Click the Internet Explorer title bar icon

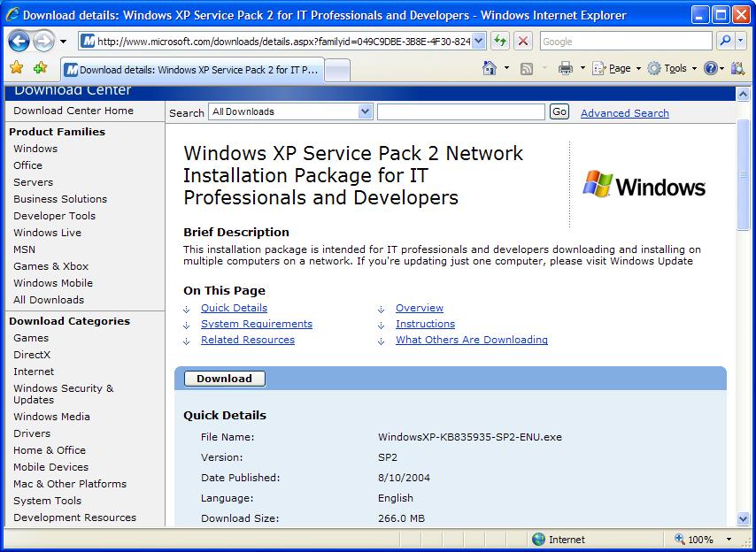tap(12, 15)
